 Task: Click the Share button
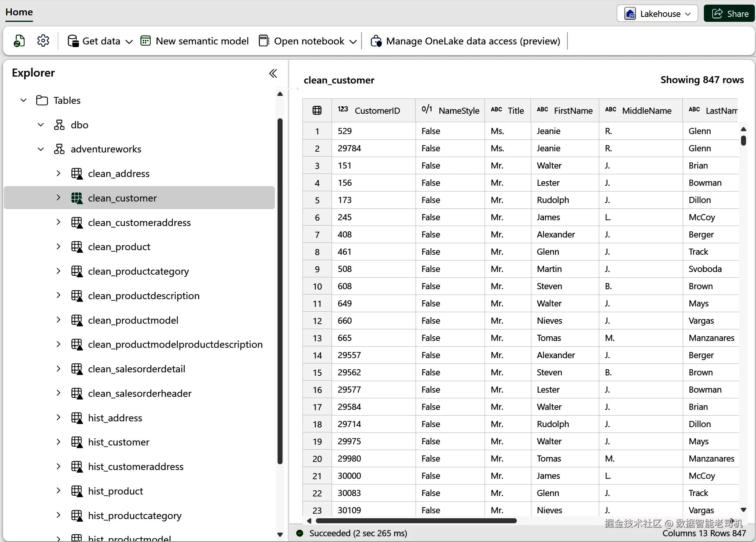730,14
